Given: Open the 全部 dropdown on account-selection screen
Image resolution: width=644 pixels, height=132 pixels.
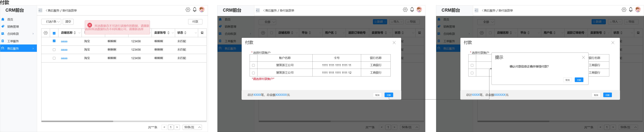Looking at the screenshot, I should (267, 22).
